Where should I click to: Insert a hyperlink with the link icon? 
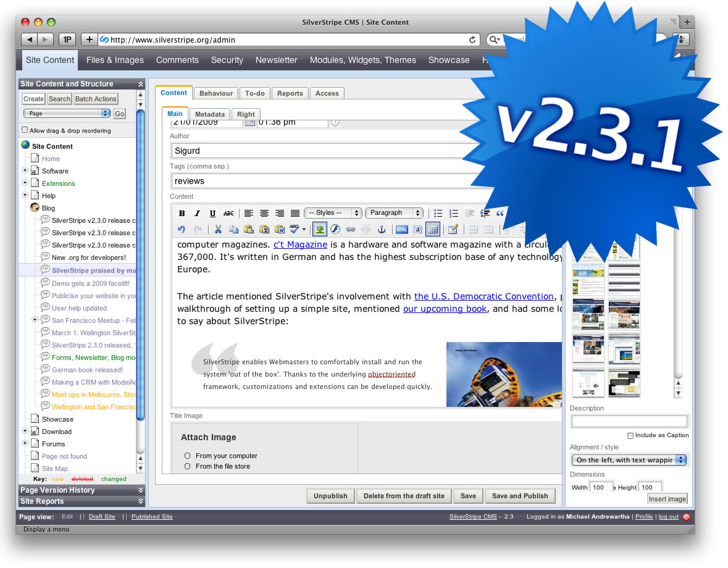[x=351, y=229]
